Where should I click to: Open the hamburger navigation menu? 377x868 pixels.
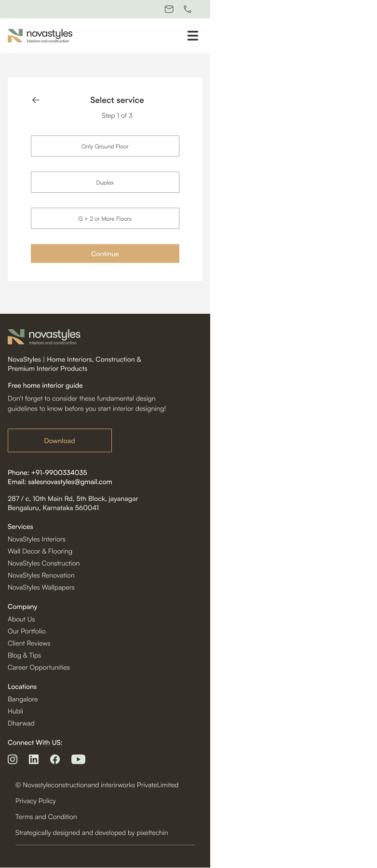tap(193, 36)
